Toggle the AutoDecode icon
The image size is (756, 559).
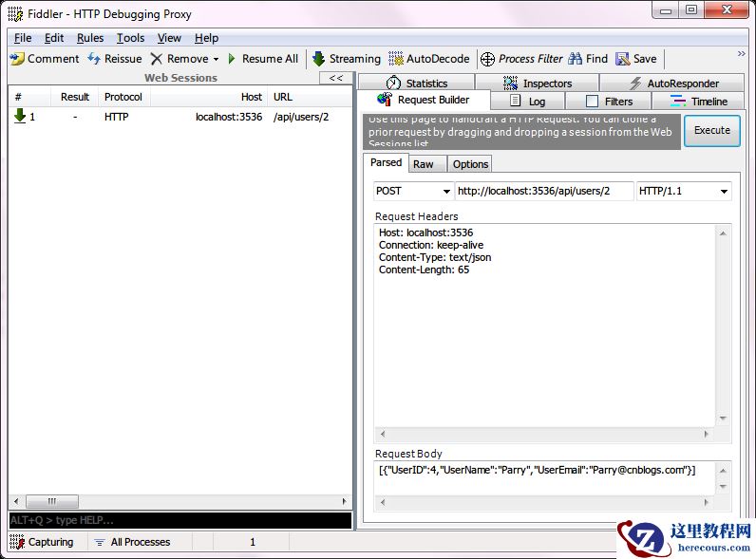point(396,59)
